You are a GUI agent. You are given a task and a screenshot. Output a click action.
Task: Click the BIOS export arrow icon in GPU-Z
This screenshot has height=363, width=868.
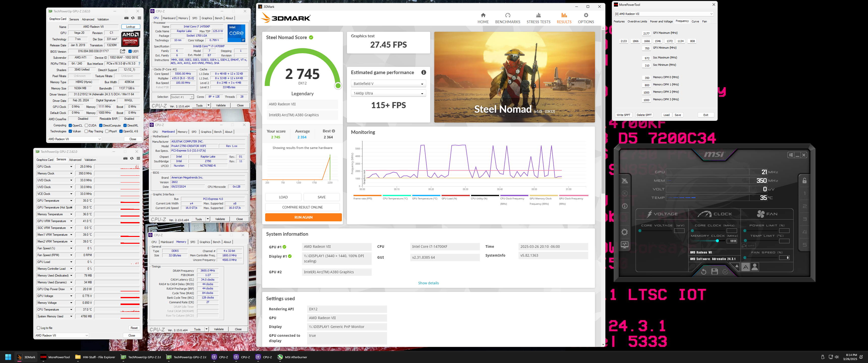(123, 51)
